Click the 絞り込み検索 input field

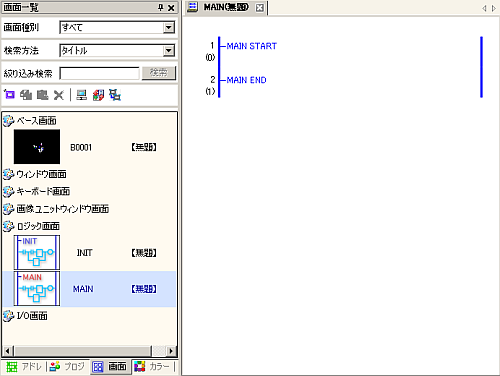click(x=99, y=73)
